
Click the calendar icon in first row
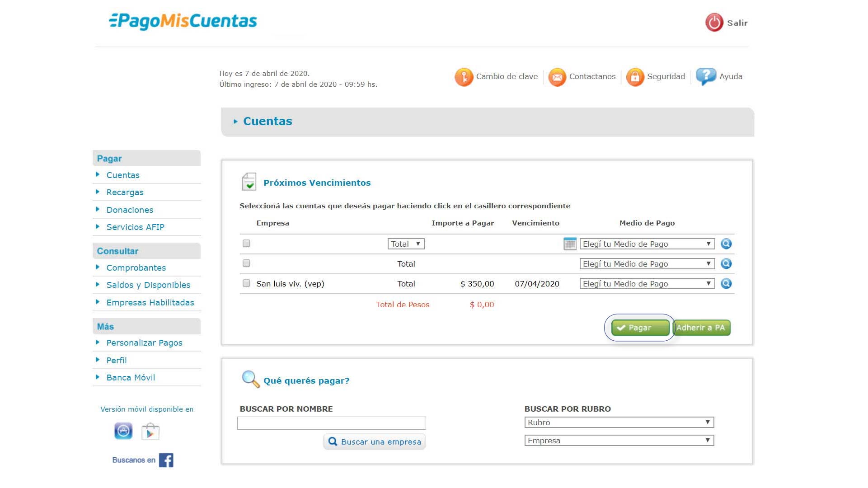(569, 244)
